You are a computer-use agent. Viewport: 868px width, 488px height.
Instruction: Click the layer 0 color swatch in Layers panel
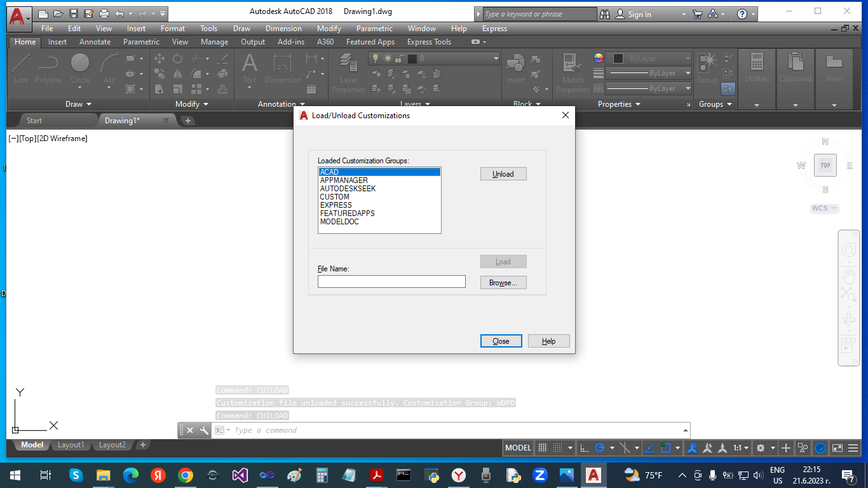pos(412,58)
